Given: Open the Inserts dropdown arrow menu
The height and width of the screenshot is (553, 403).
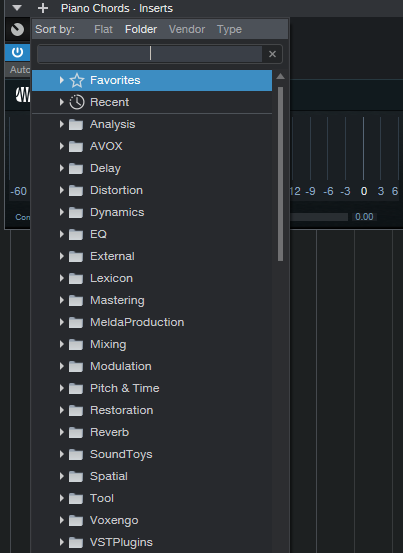Looking at the screenshot, I should pyautogui.click(x=17, y=8).
